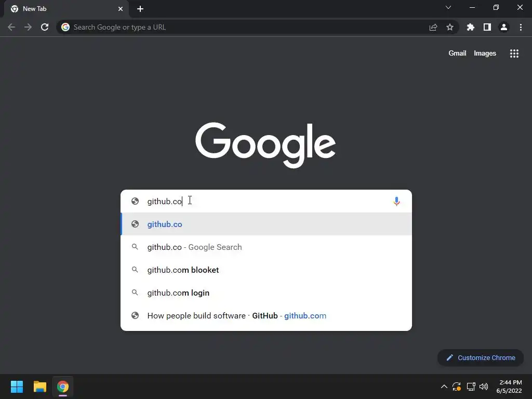Open the volume speaker tray icon
The image size is (532, 399).
484,387
